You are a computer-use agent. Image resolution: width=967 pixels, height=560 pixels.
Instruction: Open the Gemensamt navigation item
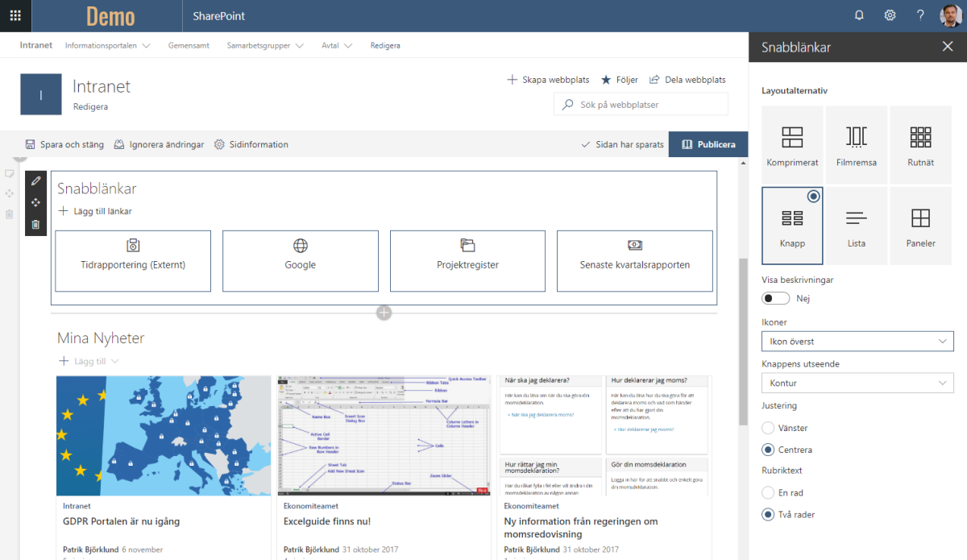pos(189,45)
